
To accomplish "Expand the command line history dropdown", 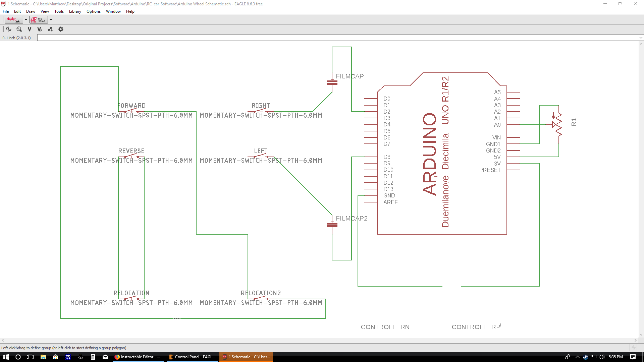I will click(x=641, y=38).
